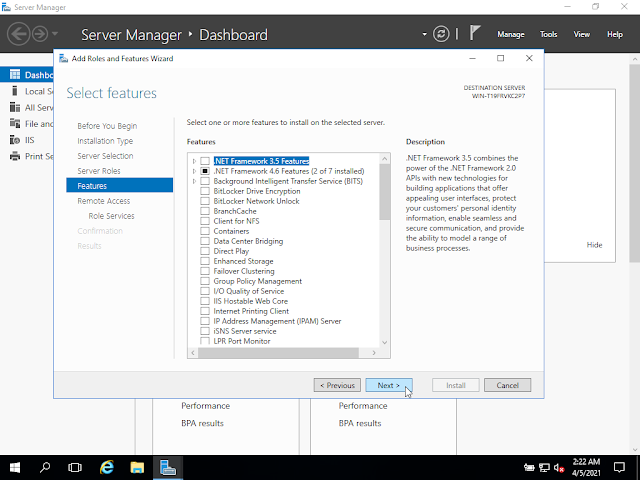This screenshot has height=480, width=640.
Task: Enable Failover Clustering checkbox
Action: (205, 271)
